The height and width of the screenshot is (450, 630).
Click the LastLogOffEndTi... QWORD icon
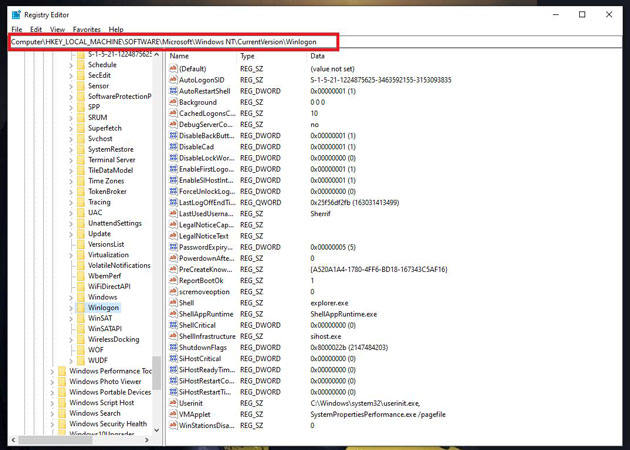[x=173, y=202]
